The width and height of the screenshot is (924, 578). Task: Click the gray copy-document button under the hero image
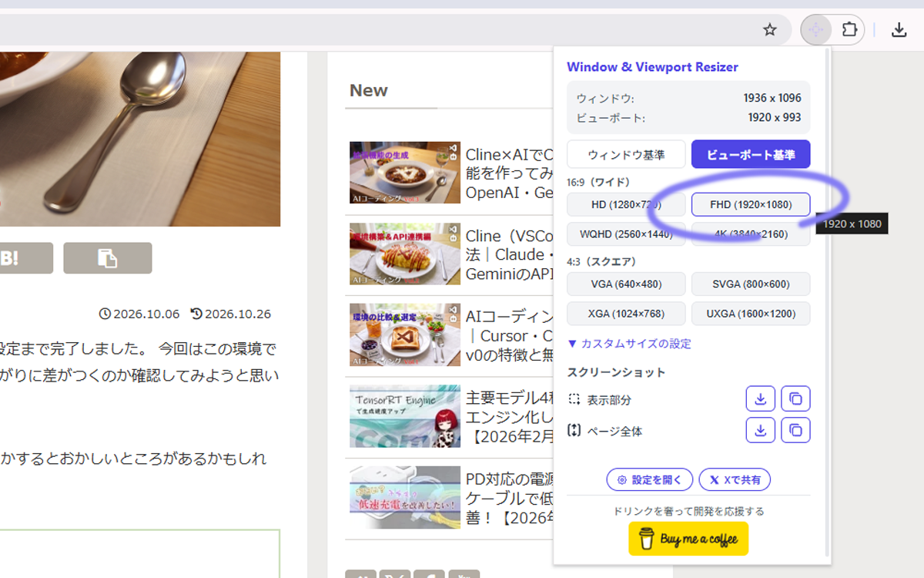pyautogui.click(x=108, y=258)
